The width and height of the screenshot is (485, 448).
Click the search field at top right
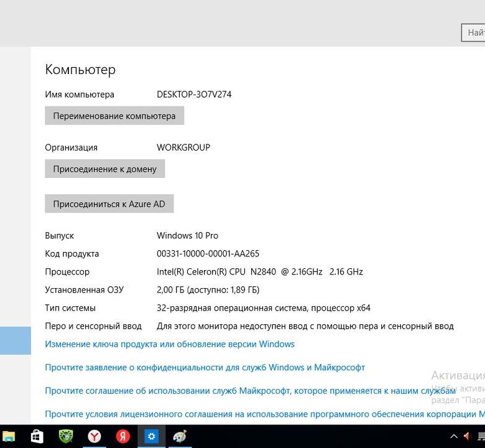click(x=473, y=32)
